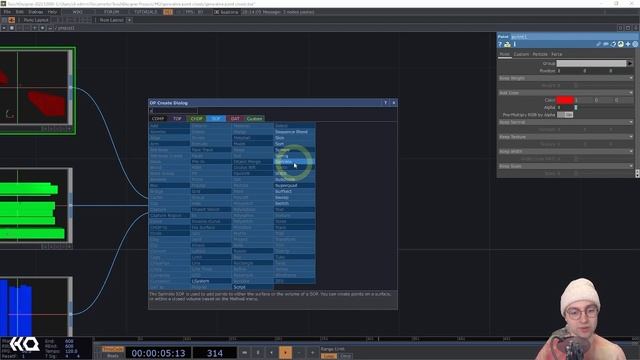Screen dimensions: 640x360
Task: Step back one frame with minus button
Action: coord(299,353)
